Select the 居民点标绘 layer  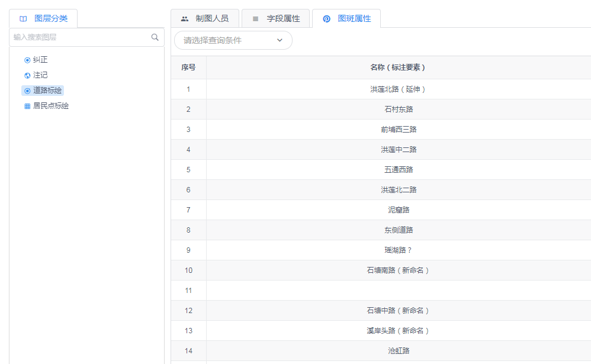51,106
